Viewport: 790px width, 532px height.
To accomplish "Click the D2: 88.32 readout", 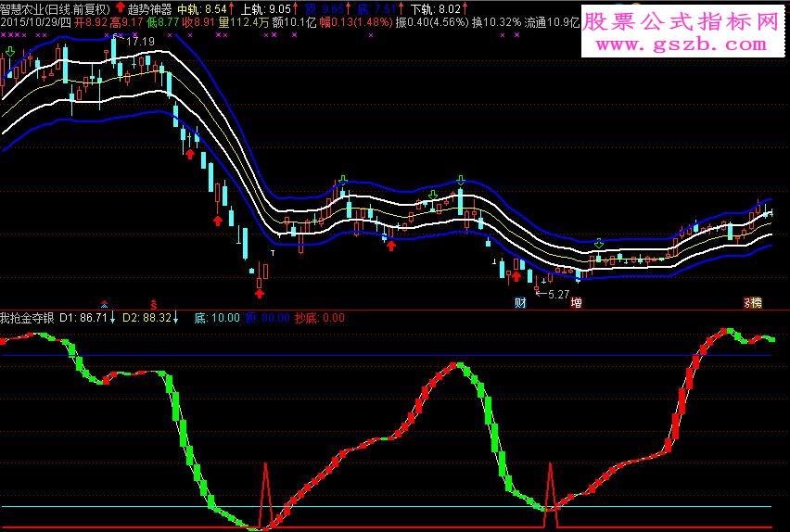I will [147, 318].
